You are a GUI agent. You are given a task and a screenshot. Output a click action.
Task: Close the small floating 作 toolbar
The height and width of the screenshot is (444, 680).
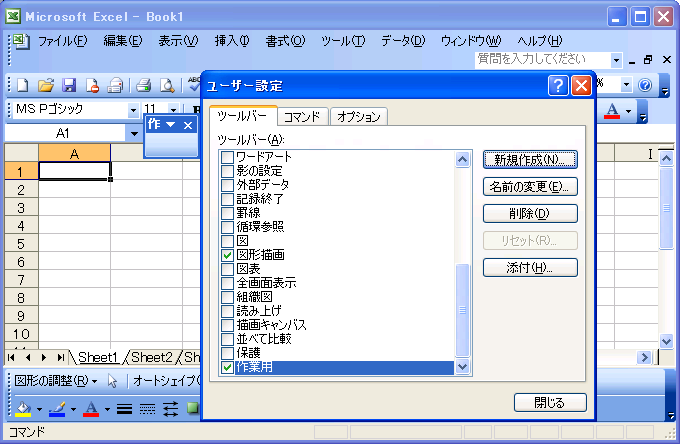[x=188, y=125]
